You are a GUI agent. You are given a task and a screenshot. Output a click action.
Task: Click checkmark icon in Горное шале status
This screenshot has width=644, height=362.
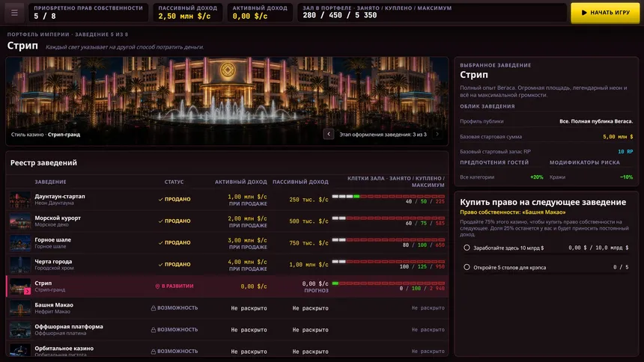point(160,243)
